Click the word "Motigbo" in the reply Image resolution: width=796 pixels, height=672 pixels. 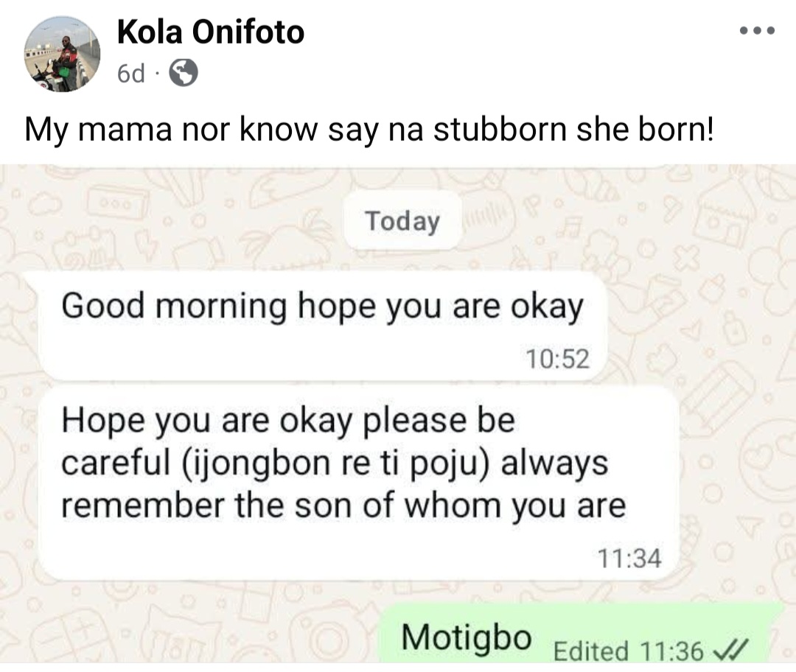point(466,637)
